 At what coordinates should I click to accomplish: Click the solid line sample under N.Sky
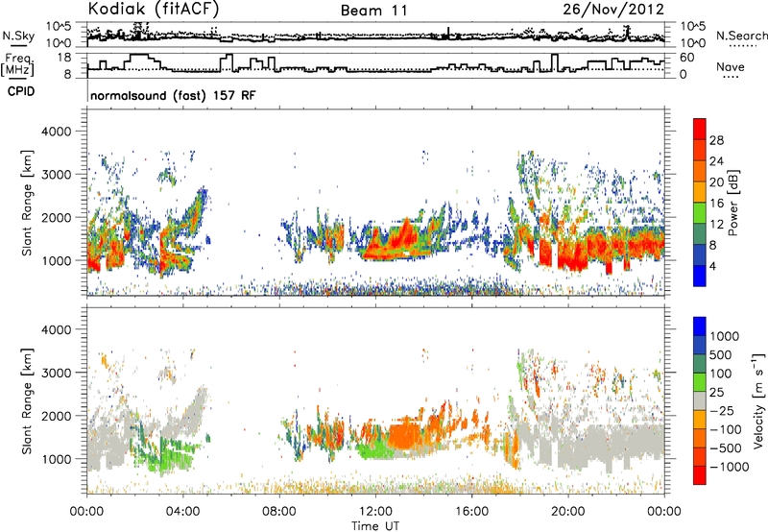pyautogui.click(x=18, y=45)
